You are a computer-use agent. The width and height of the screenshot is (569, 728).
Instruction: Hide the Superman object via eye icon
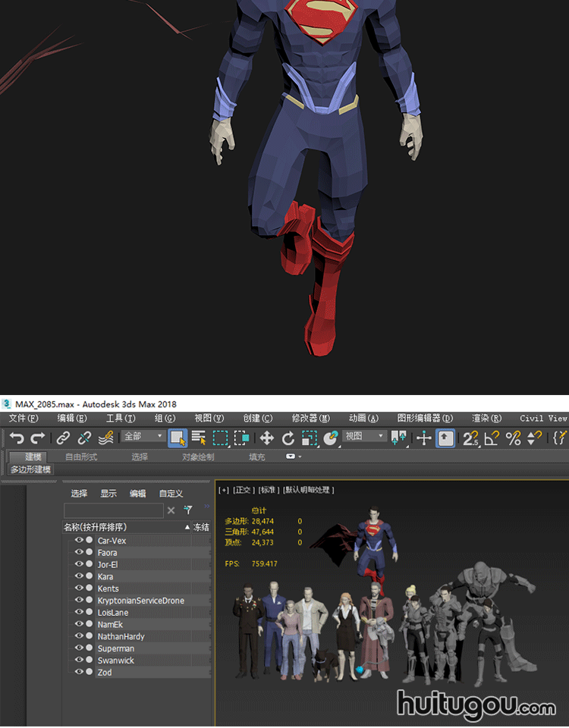[x=79, y=648]
